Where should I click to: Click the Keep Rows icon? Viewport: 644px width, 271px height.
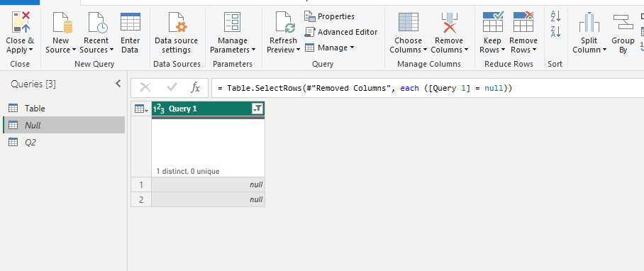[493, 22]
